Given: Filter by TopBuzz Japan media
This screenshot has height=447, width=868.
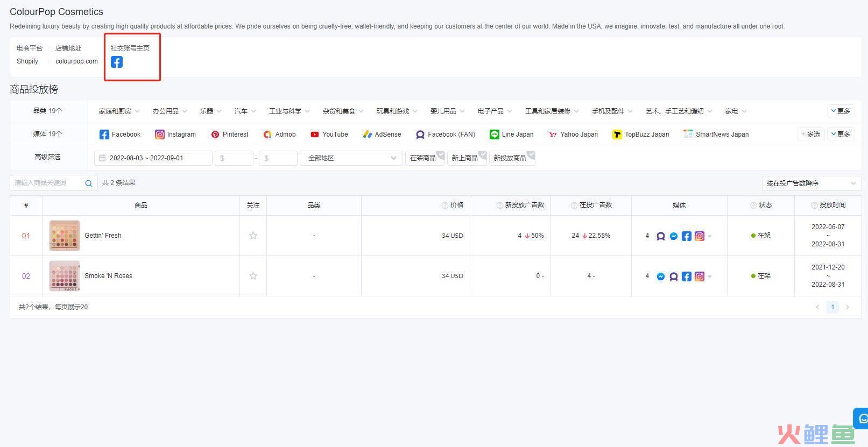Looking at the screenshot, I should coord(641,134).
